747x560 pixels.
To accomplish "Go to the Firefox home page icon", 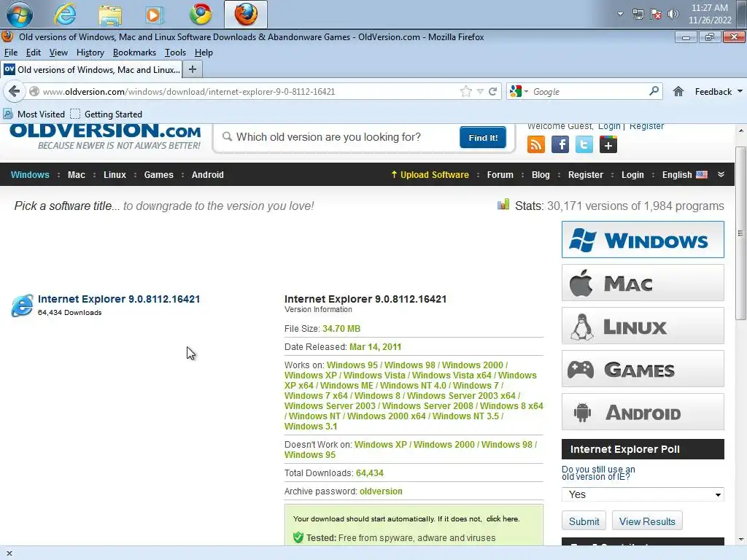I will (678, 91).
